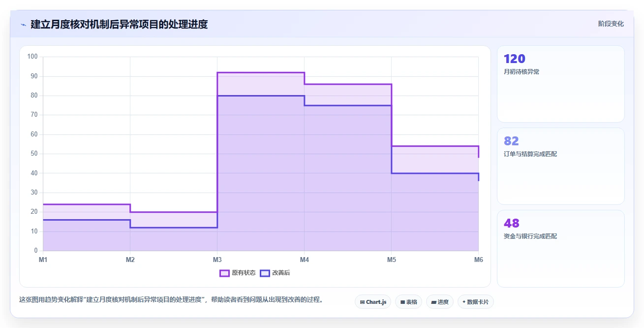
Task: Toggle the 改善后 legend series
Action: 275,273
